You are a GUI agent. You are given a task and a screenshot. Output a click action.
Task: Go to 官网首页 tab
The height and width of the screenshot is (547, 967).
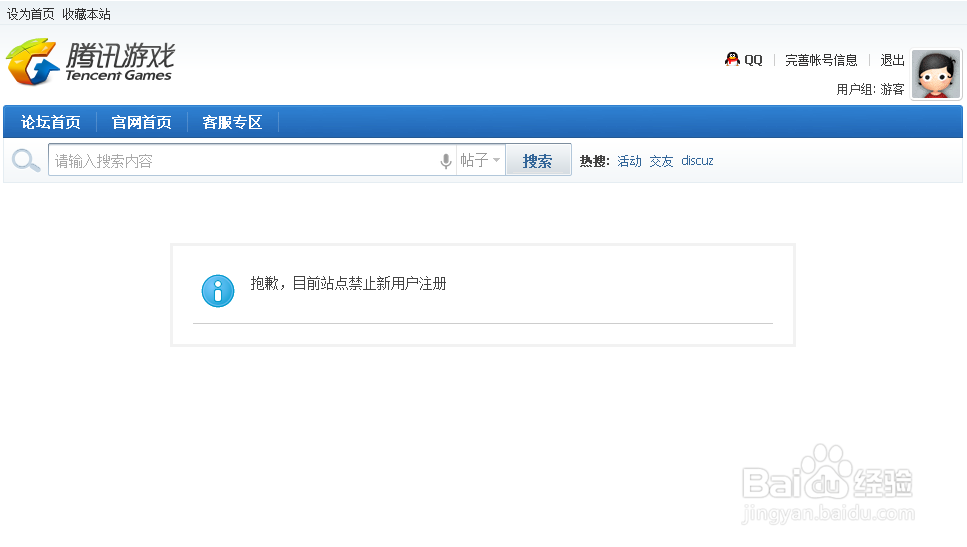coord(141,122)
